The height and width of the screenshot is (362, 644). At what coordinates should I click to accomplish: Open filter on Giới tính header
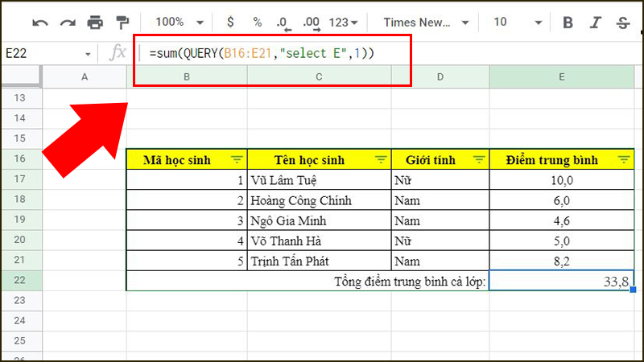coord(479,159)
